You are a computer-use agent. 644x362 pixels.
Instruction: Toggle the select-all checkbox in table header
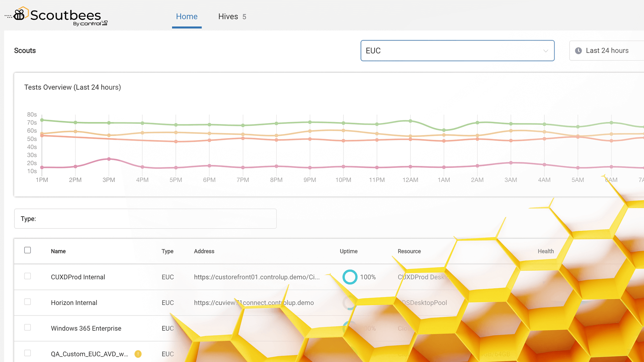(x=28, y=250)
